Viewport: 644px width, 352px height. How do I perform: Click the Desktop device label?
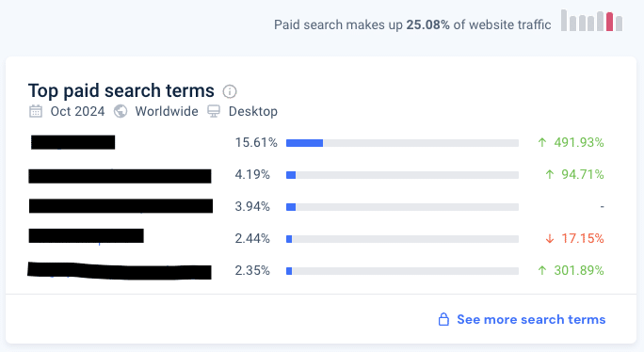[x=253, y=111]
